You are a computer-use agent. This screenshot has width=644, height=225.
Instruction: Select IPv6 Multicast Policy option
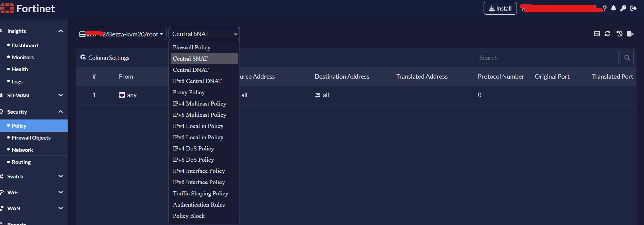(x=204, y=115)
